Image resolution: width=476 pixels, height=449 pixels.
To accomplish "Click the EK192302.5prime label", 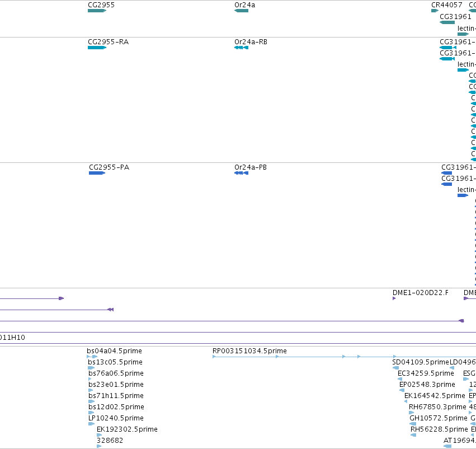I will [127, 429].
